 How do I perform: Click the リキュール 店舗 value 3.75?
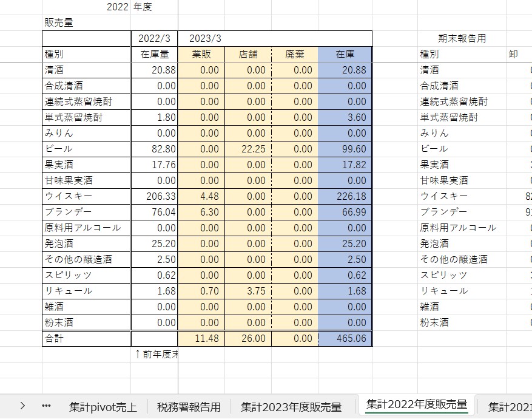click(247, 291)
